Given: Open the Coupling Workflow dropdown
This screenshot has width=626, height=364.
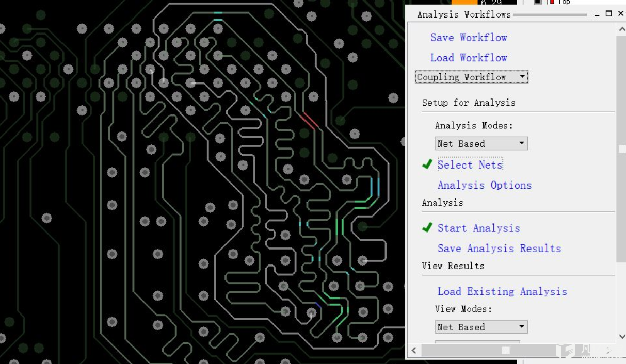Looking at the screenshot, I should tap(472, 77).
